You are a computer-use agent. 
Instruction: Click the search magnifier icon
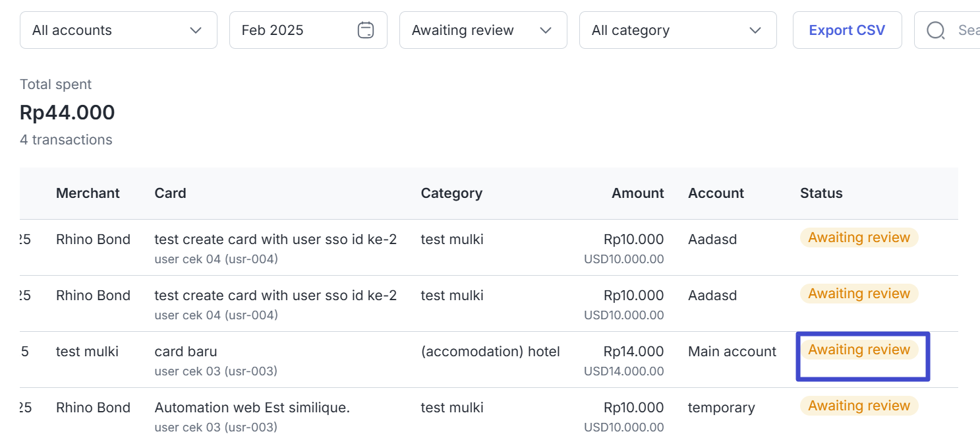936,30
